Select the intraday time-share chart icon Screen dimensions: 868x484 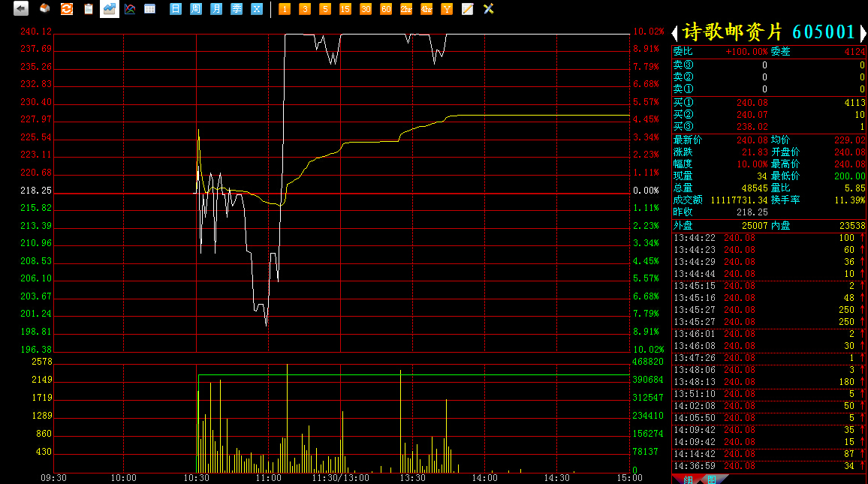[109, 9]
